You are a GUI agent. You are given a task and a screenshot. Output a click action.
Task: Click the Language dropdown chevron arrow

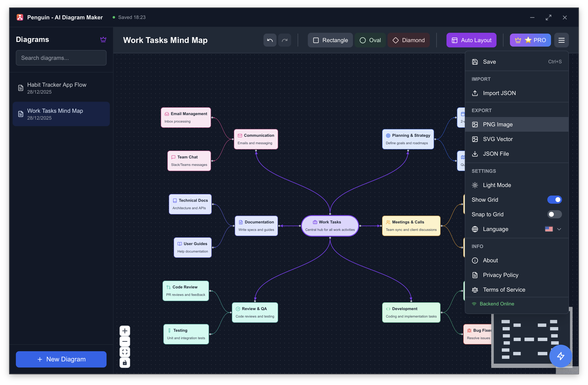559,229
